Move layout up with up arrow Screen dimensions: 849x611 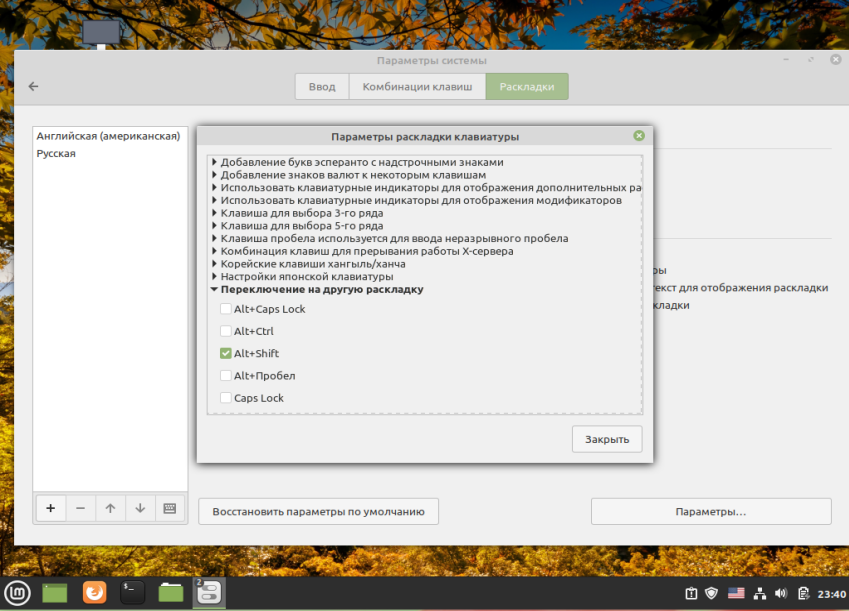tap(110, 508)
